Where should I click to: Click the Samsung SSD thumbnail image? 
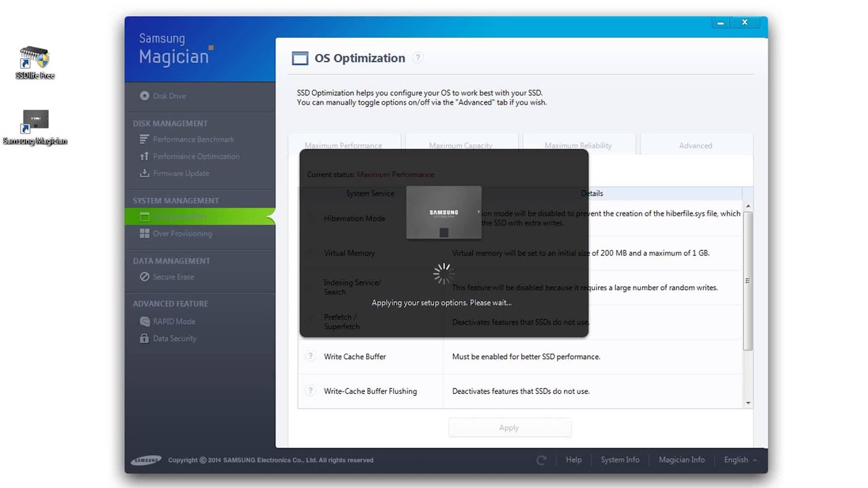(444, 212)
